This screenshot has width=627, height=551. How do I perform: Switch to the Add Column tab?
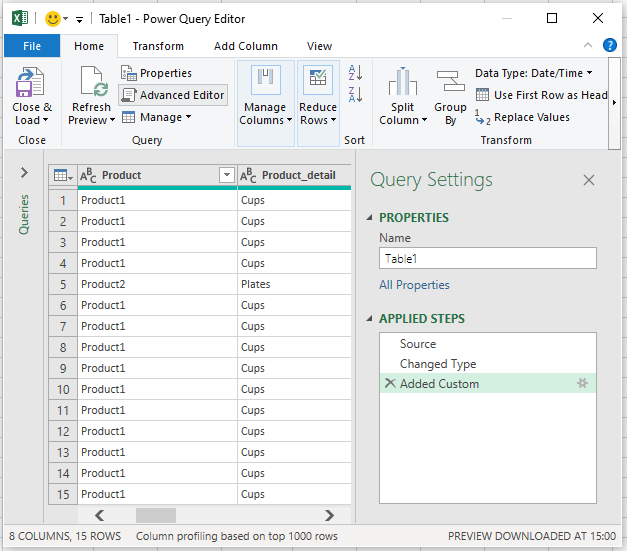point(246,46)
